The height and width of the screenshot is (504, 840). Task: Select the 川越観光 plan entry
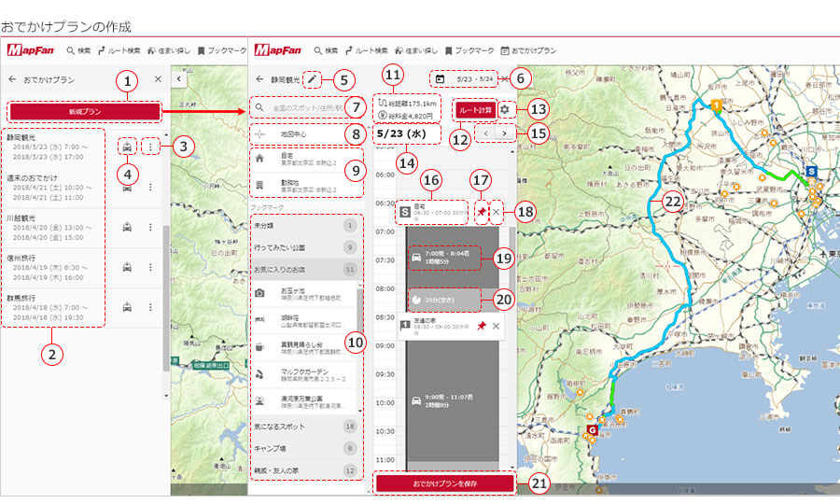[53, 228]
